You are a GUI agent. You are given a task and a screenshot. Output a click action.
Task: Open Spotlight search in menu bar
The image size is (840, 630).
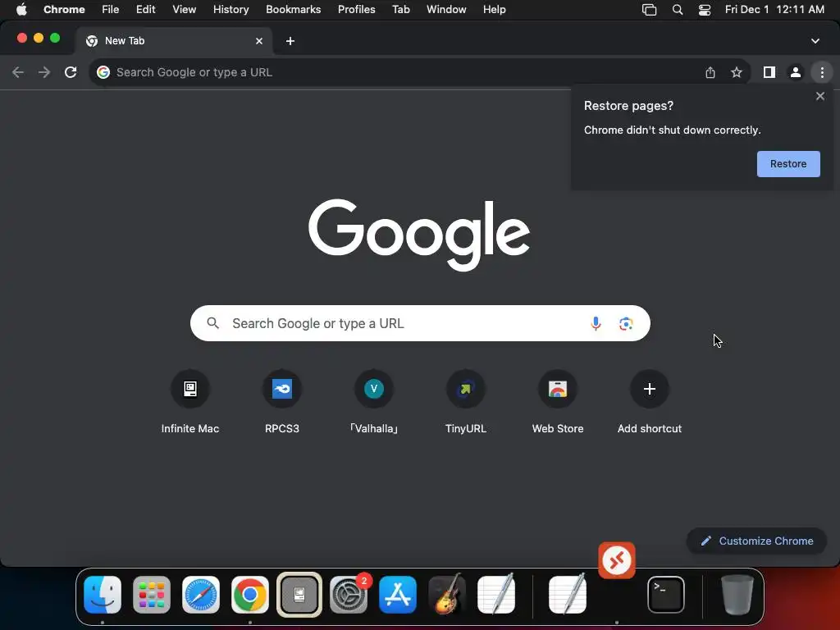(677, 10)
